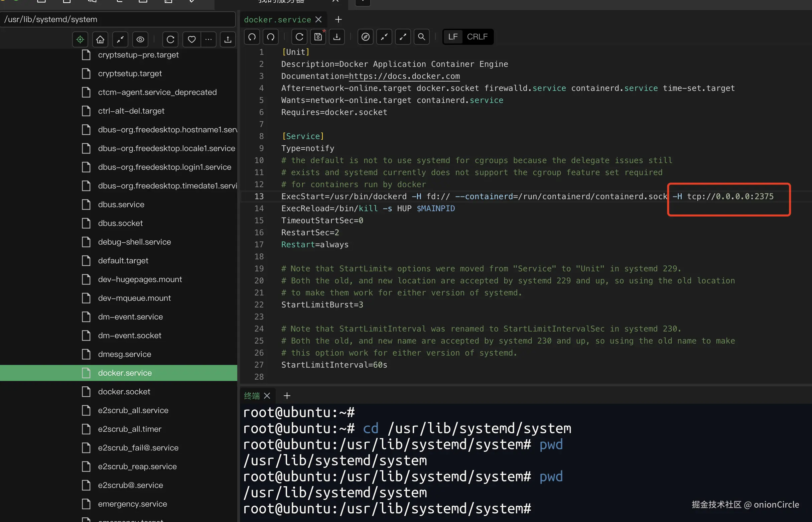The height and width of the screenshot is (522, 812).
Task: Add directory to favorites with heart icon
Action: 191,40
